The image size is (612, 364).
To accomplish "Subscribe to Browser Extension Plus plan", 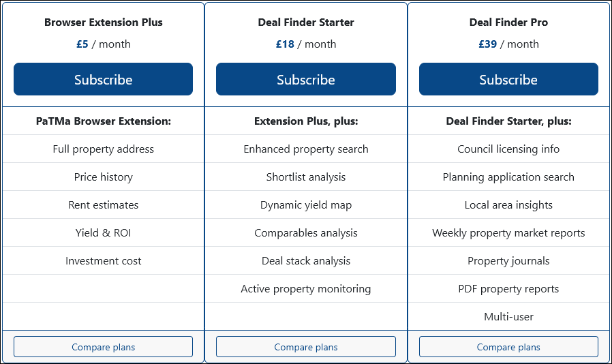I will [x=103, y=79].
